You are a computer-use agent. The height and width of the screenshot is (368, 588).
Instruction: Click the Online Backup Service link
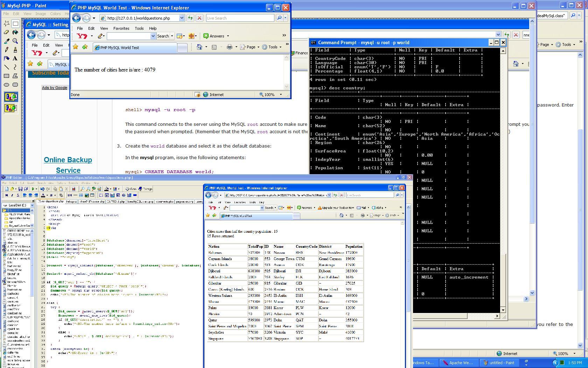point(68,165)
